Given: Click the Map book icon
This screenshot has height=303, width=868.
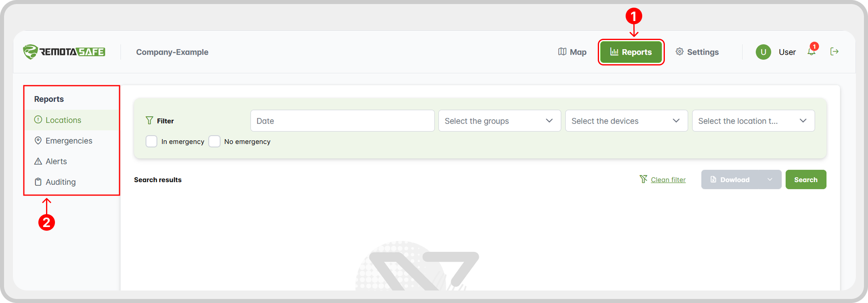Looking at the screenshot, I should (x=562, y=52).
